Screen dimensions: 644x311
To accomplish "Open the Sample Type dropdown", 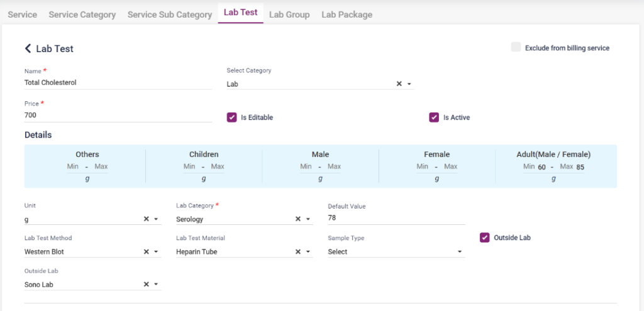I will (396, 252).
